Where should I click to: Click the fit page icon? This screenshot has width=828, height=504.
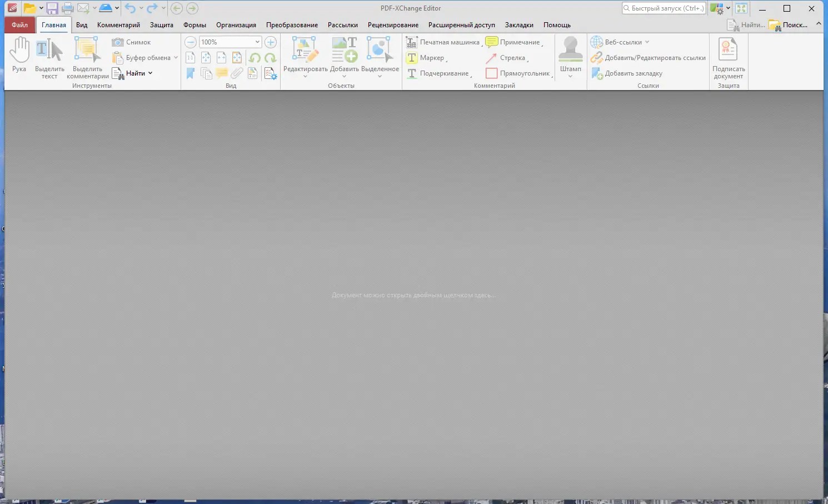click(206, 58)
